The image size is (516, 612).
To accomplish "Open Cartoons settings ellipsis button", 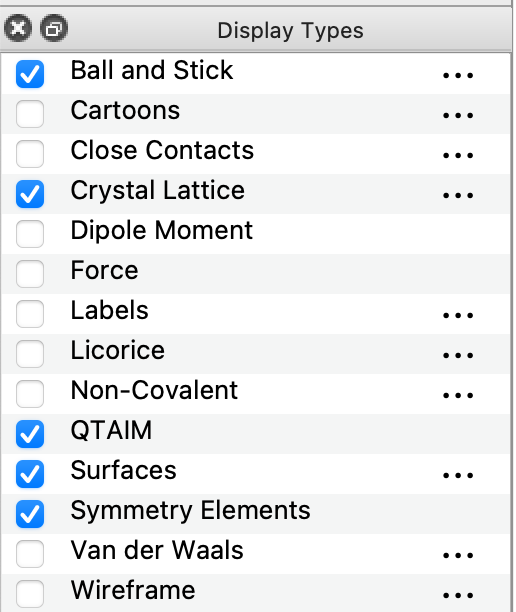I will (x=458, y=115).
